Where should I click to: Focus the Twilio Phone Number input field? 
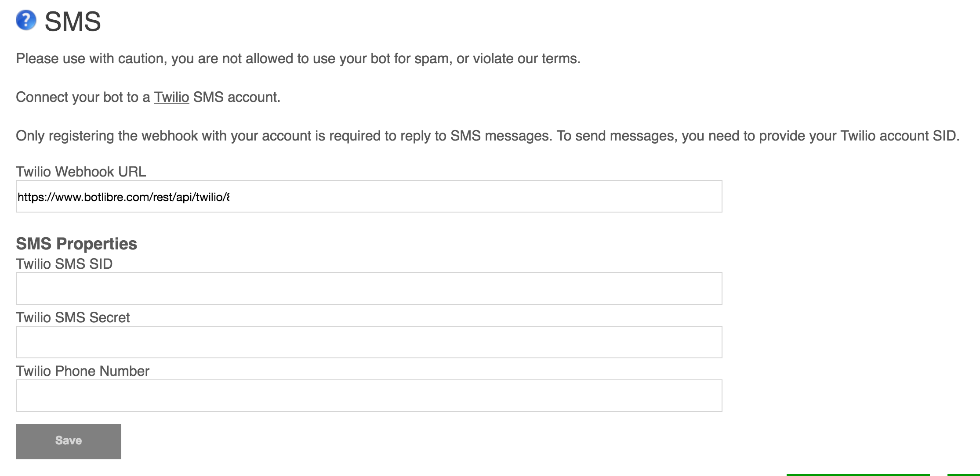click(369, 396)
